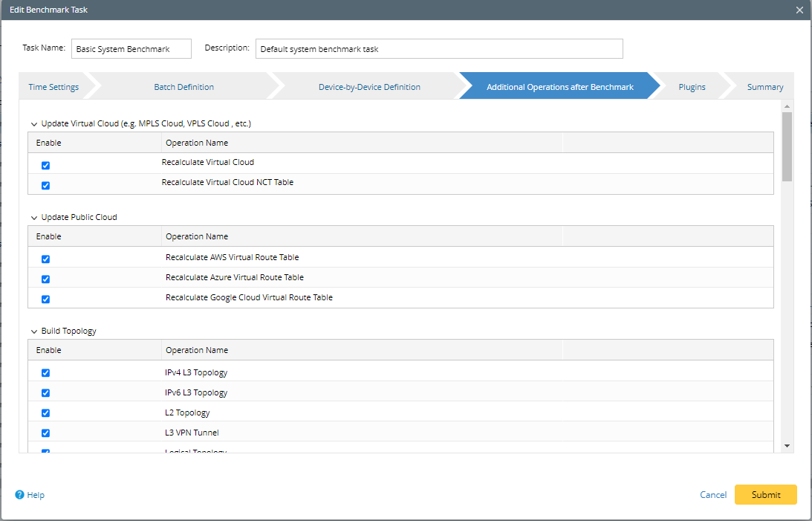Disable Recalculate AWS Virtual Route Table
Screen dimensions: 812x521
[45, 259]
